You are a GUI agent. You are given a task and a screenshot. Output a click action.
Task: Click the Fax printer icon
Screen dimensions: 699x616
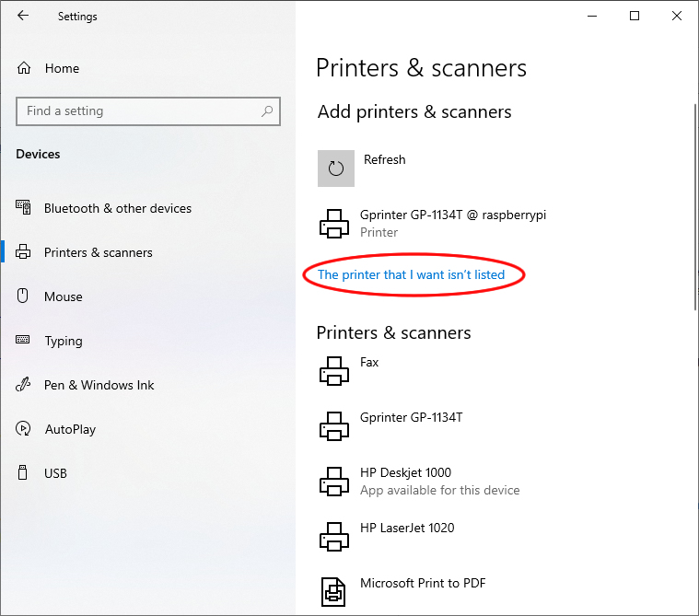[334, 371]
